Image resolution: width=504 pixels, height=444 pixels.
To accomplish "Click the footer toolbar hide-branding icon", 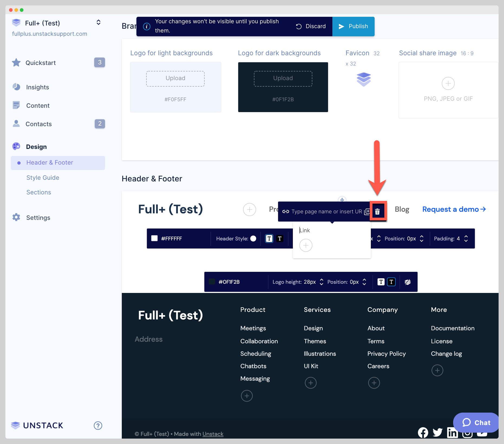I will click(x=408, y=282).
